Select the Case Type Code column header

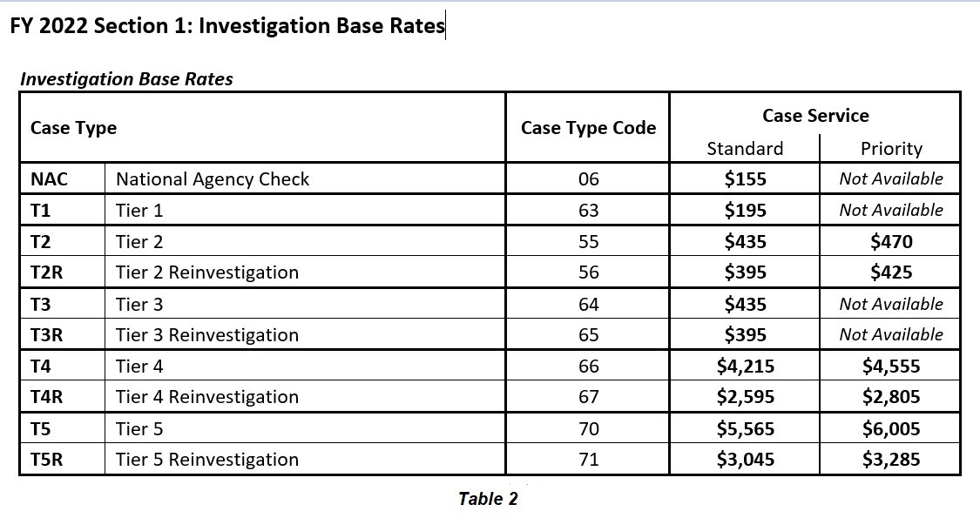[x=588, y=128]
